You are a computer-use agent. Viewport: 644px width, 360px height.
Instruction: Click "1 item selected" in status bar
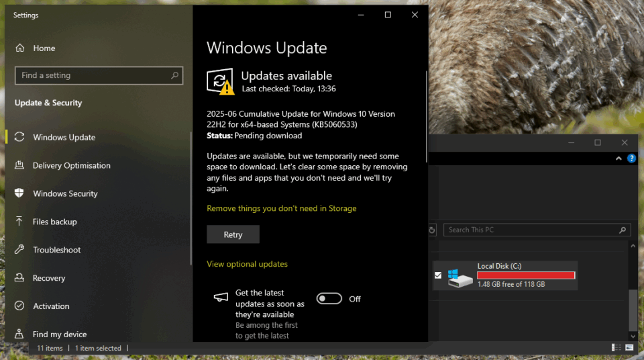click(x=98, y=348)
